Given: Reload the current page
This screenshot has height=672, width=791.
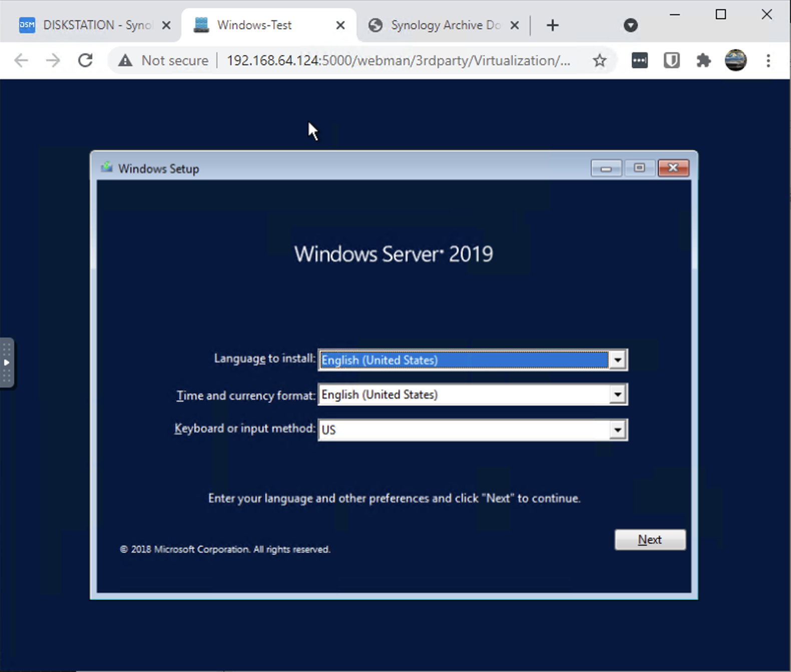Looking at the screenshot, I should (86, 61).
